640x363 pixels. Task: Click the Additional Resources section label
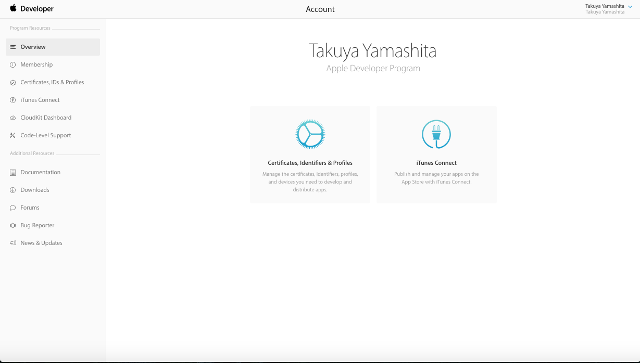click(x=32, y=153)
